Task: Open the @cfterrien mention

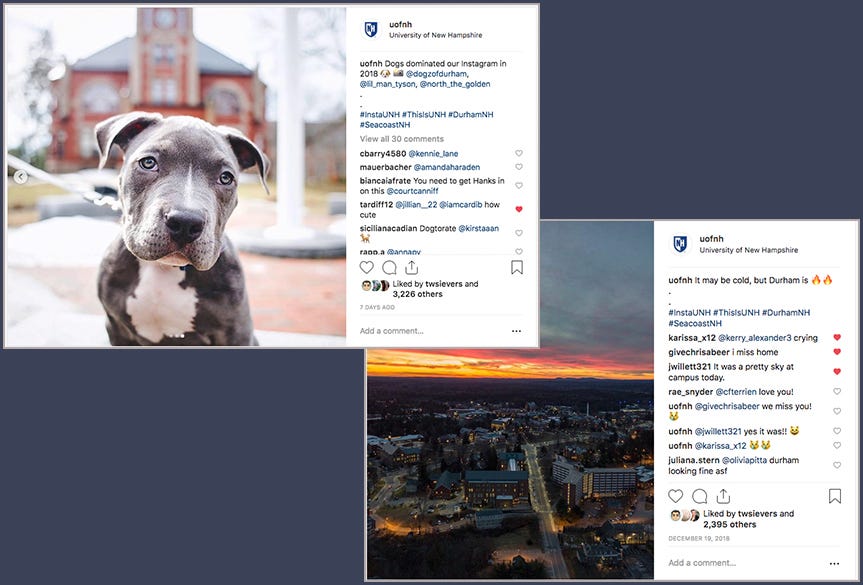Action: click(x=735, y=392)
